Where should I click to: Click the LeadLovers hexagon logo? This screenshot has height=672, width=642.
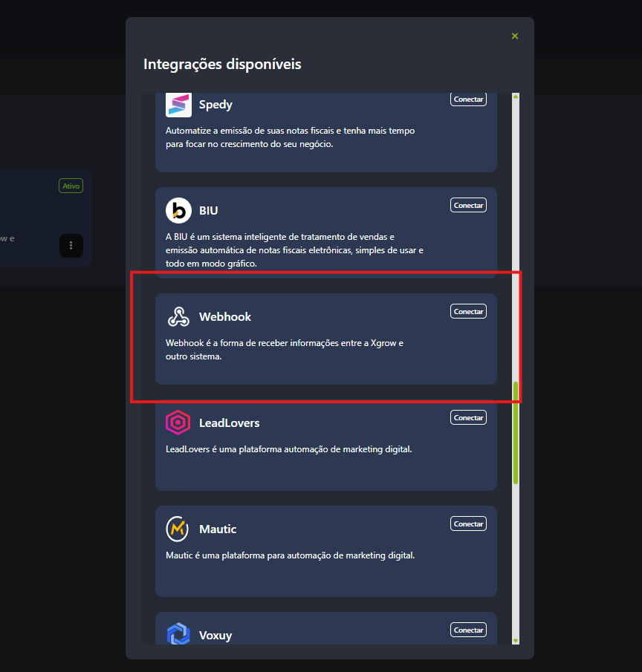pyautogui.click(x=178, y=423)
